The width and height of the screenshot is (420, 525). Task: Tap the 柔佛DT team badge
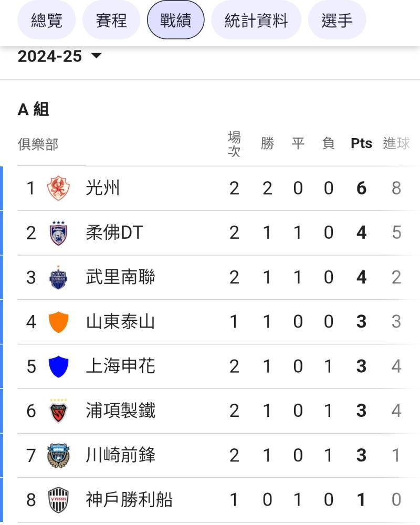click(x=58, y=233)
